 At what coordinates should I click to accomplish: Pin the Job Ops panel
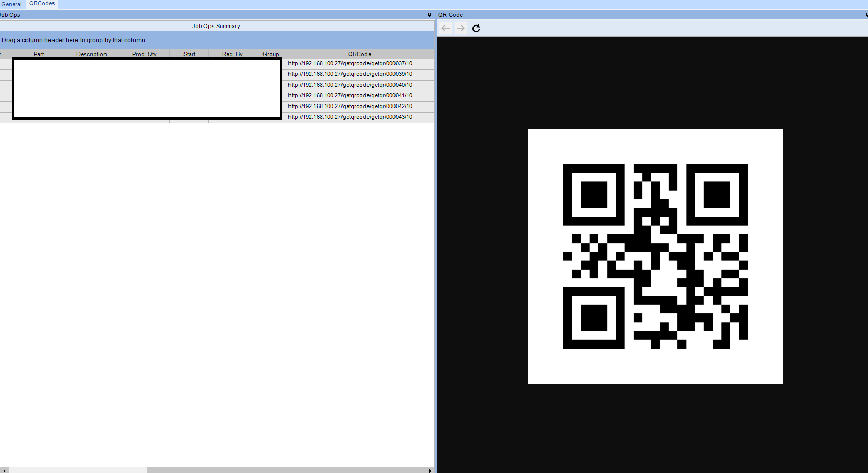429,15
